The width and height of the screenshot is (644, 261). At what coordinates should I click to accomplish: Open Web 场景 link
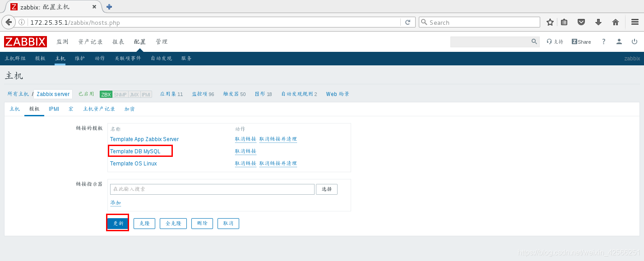click(x=338, y=94)
